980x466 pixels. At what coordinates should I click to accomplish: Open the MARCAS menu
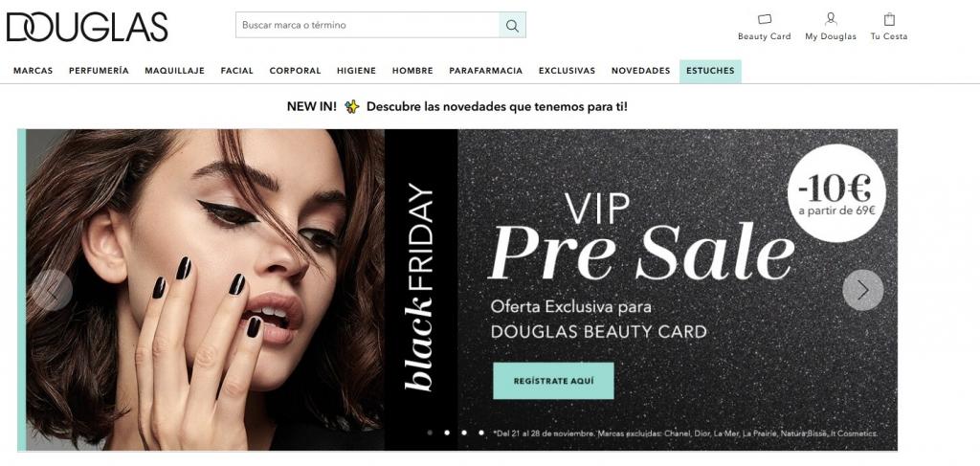33,71
